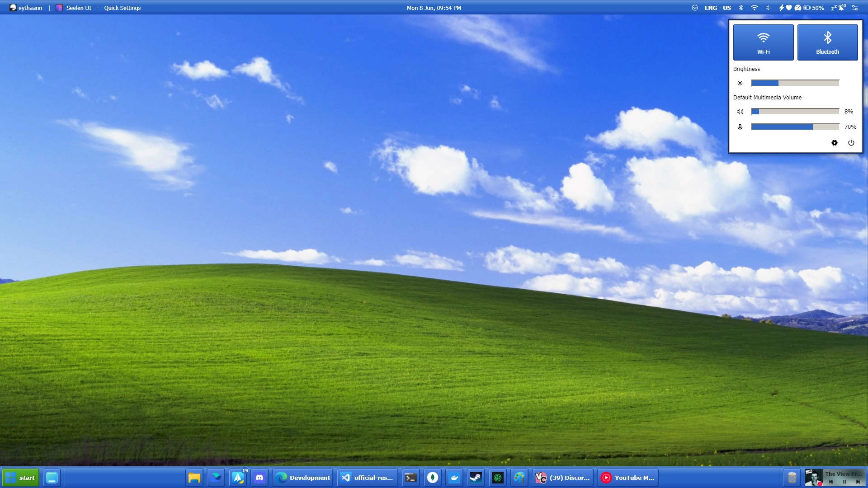Click the Seelen UI logo in top bar
The width and height of the screenshot is (868, 488).
pos(59,8)
